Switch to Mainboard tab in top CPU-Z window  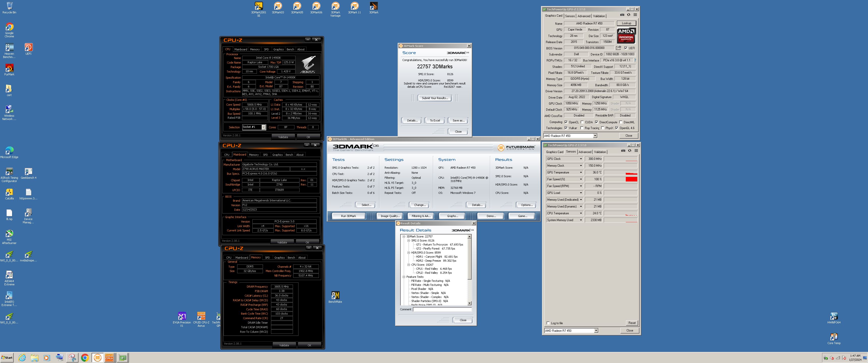coord(240,49)
